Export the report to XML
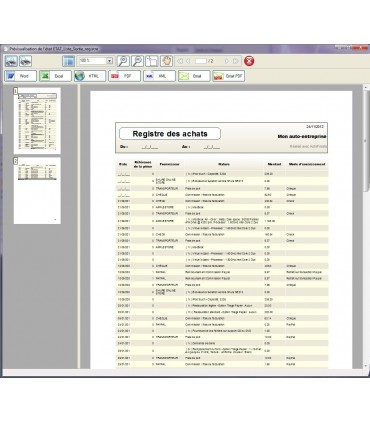Image resolution: width=370 pixels, height=423 pixels. (159, 76)
